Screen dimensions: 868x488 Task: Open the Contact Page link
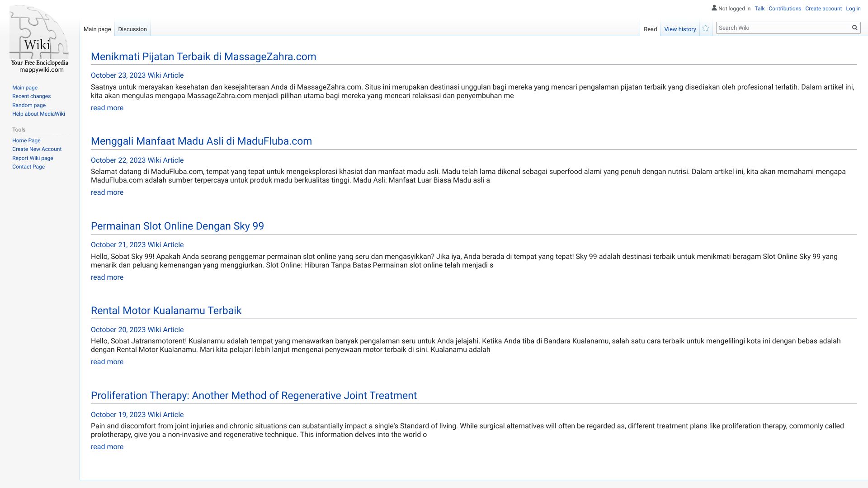point(28,167)
